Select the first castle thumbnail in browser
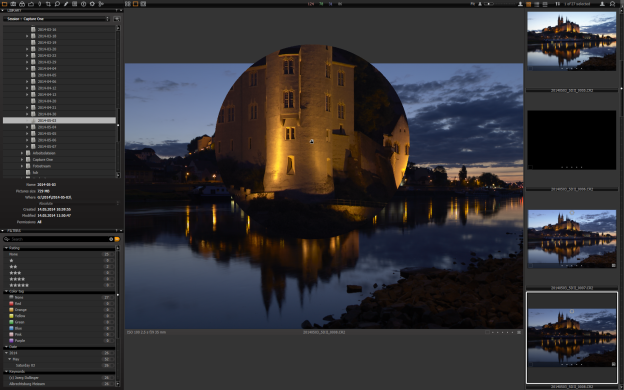 coord(571,41)
